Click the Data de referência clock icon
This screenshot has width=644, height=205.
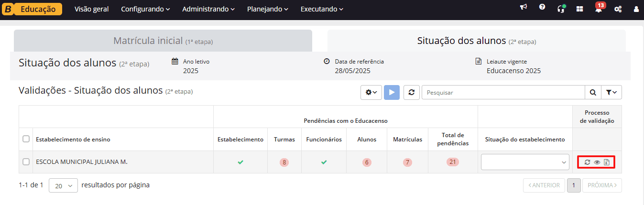(327, 61)
